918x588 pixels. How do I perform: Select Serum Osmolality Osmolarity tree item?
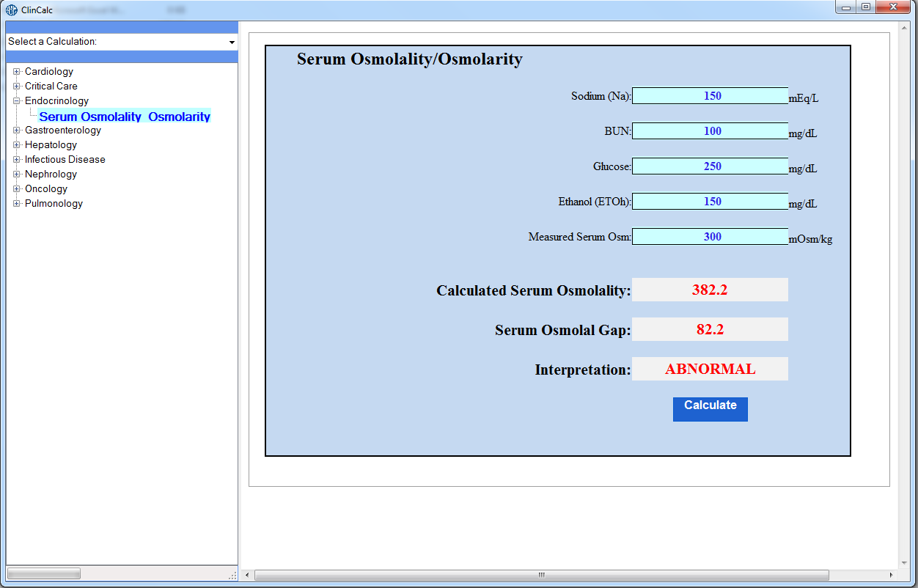click(x=125, y=117)
